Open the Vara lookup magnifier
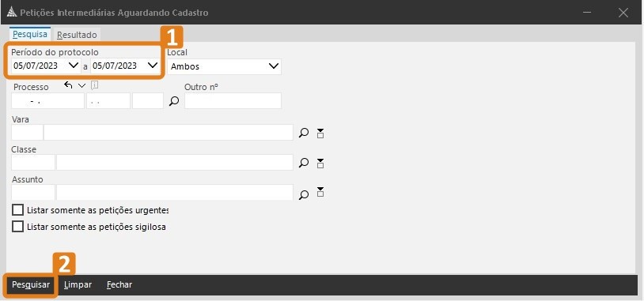Image resolution: width=644 pixels, height=301 pixels. pos(304,133)
